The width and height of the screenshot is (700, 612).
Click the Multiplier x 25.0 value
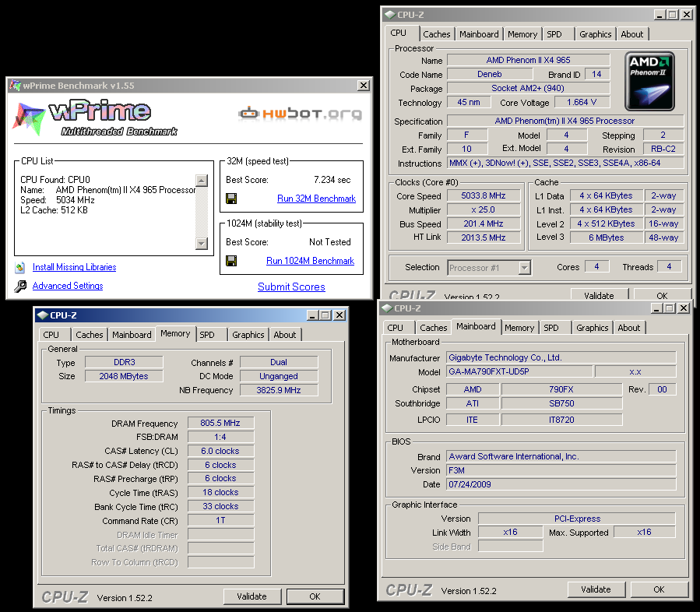484,209
